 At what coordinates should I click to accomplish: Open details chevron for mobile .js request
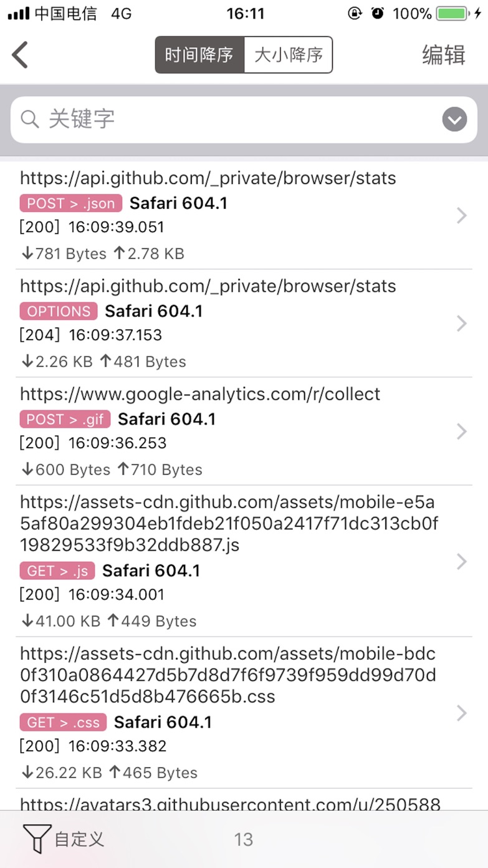click(x=461, y=562)
